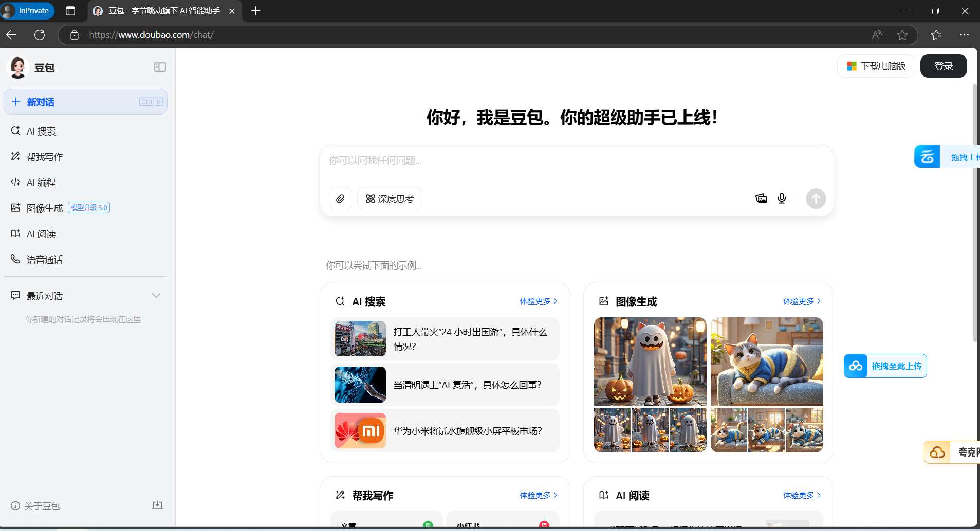Select the 华为小米将试水旗舰级小屏平板市场 example

[445, 431]
